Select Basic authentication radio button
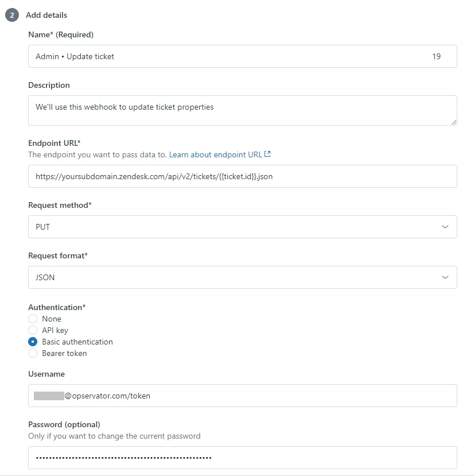Viewport: 474px width, 476px height. click(33, 342)
